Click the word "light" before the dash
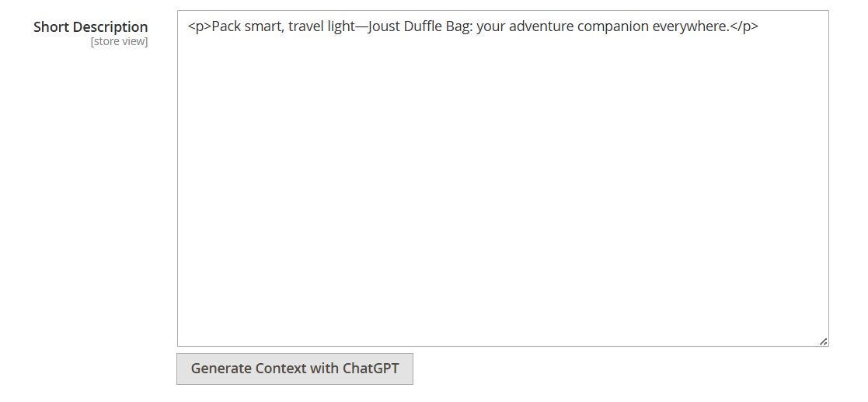This screenshot has height=402, width=868. click(341, 26)
